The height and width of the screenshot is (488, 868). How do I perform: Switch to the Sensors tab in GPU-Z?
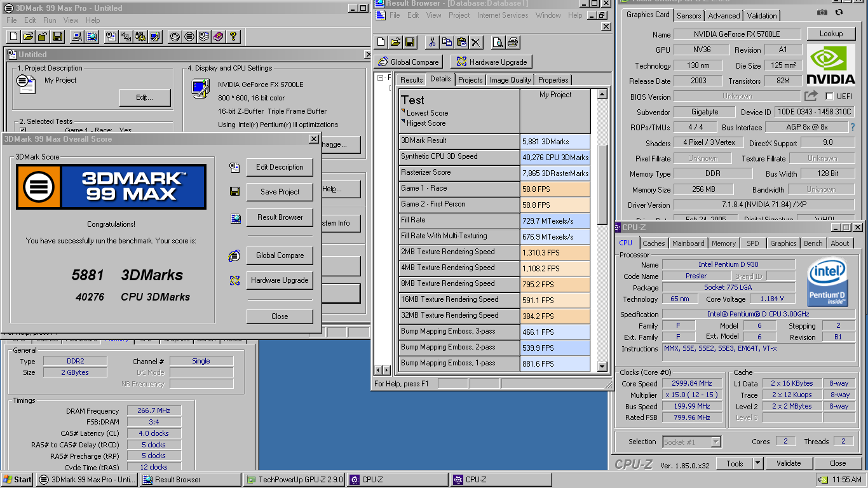point(689,16)
